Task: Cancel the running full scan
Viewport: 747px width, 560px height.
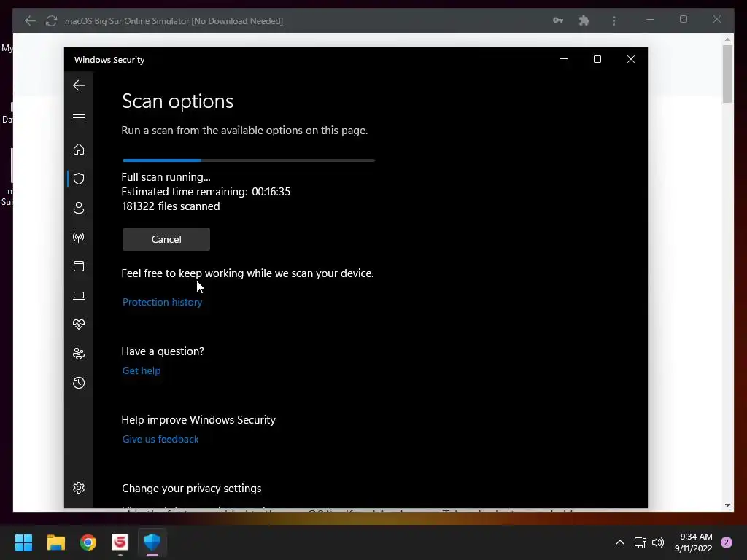Action: pyautogui.click(x=166, y=239)
